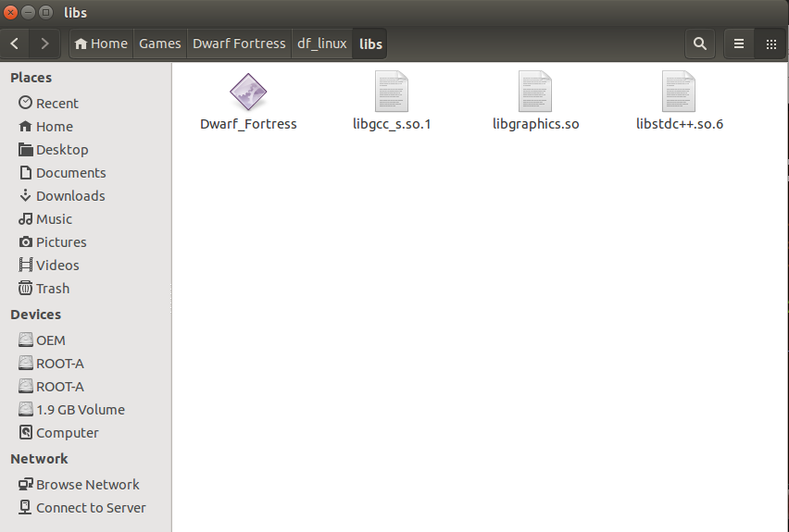789x532 pixels.
Task: Select the libstdc++.so.6 file icon
Action: pyautogui.click(x=679, y=92)
